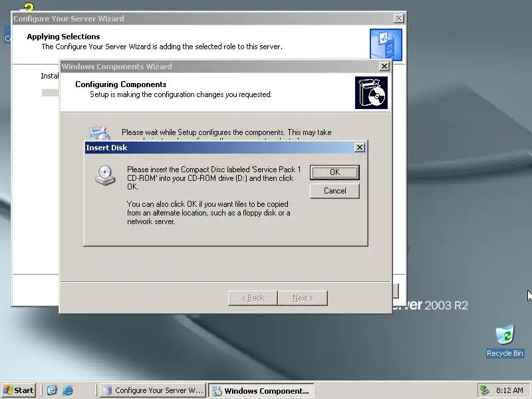Click the Show Desktop quick launch icon
Image resolution: width=532 pixels, height=399 pixels.
pyautogui.click(x=52, y=390)
